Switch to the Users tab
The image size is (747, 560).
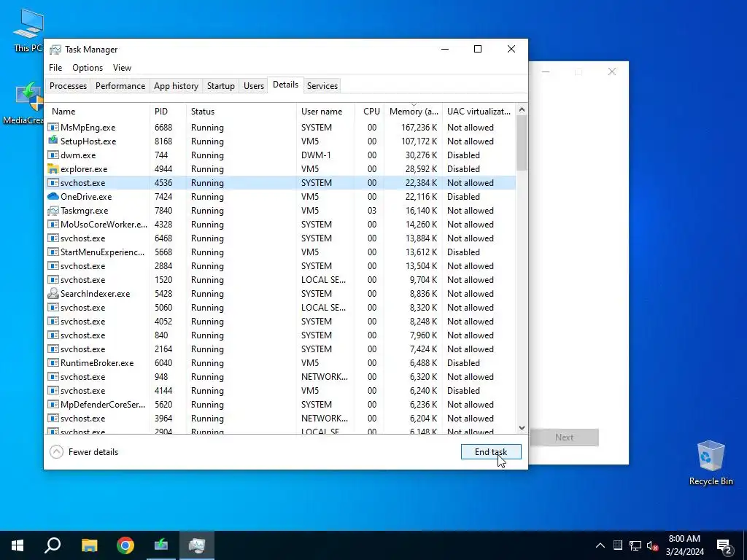coord(253,86)
